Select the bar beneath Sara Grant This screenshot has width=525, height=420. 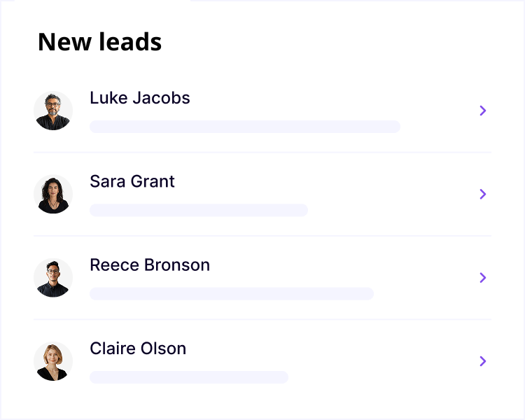click(x=199, y=210)
